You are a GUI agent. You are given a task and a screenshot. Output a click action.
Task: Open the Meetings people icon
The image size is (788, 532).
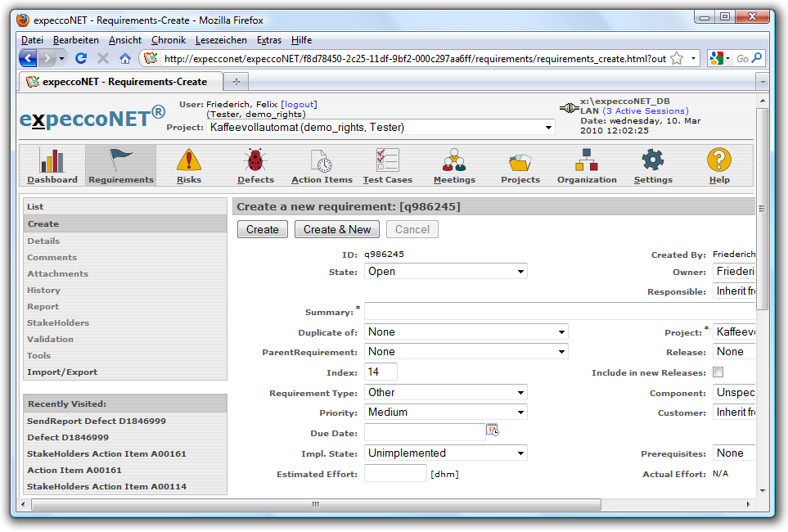454,160
